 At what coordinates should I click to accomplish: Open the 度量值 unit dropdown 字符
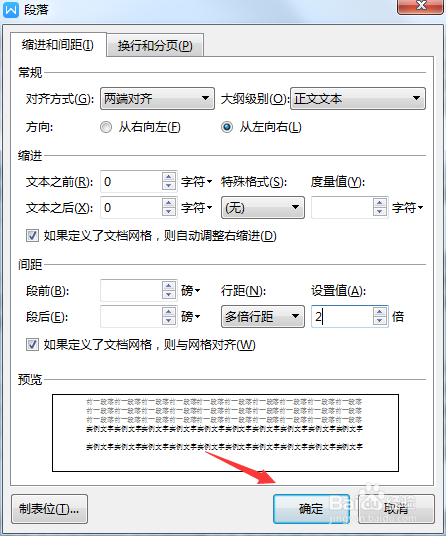click(x=407, y=207)
